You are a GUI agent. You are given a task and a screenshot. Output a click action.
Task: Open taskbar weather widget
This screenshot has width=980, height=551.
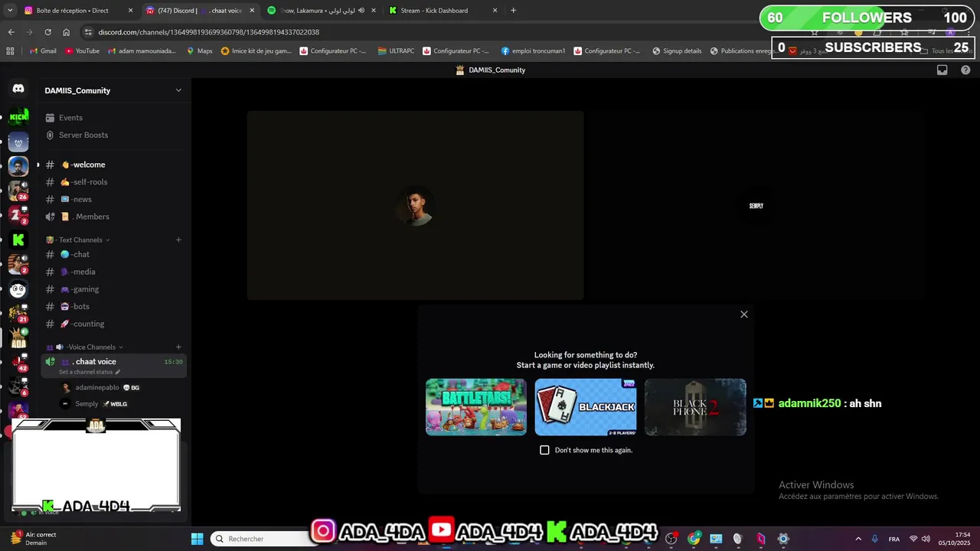(x=34, y=539)
